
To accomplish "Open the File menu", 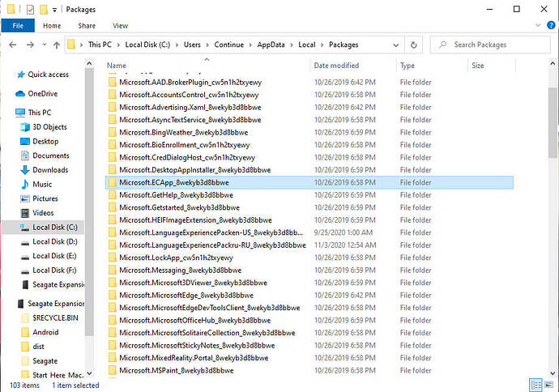I will pyautogui.click(x=18, y=26).
